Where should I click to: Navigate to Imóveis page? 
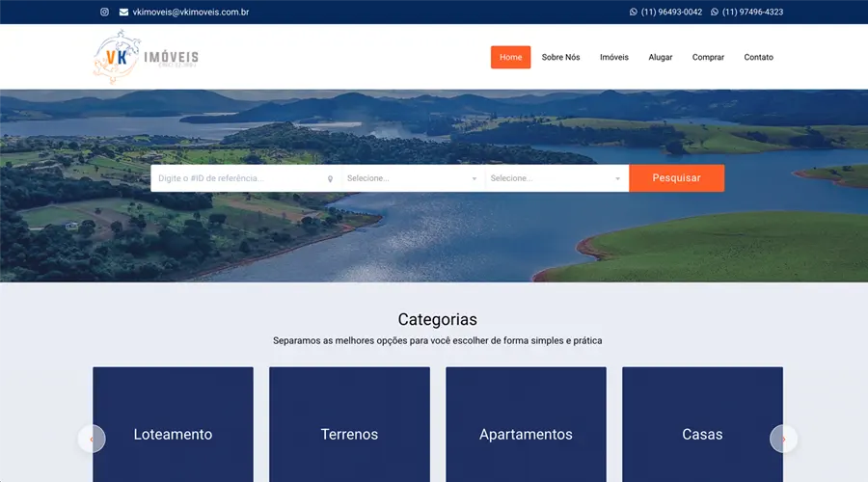pyautogui.click(x=613, y=57)
